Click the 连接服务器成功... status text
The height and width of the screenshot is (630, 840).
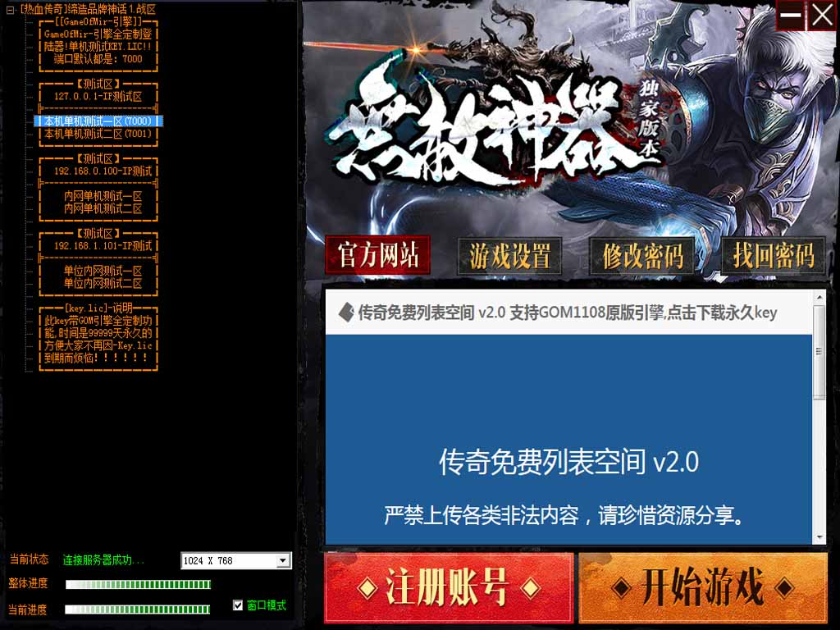coord(103,560)
